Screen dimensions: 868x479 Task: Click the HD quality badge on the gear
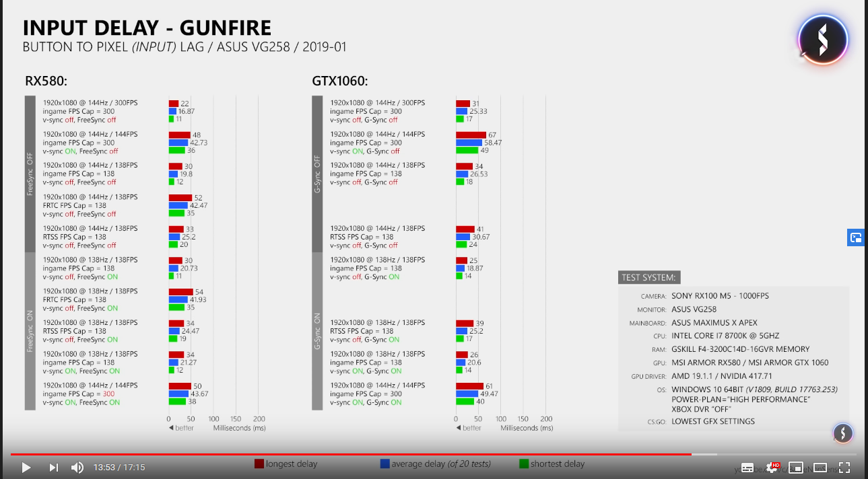[776, 464]
